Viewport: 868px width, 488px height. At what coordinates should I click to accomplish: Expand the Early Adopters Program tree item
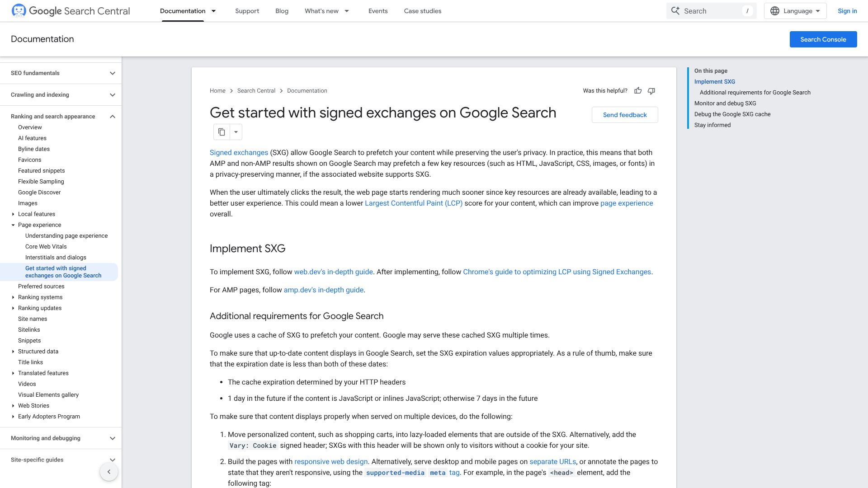[13, 417]
